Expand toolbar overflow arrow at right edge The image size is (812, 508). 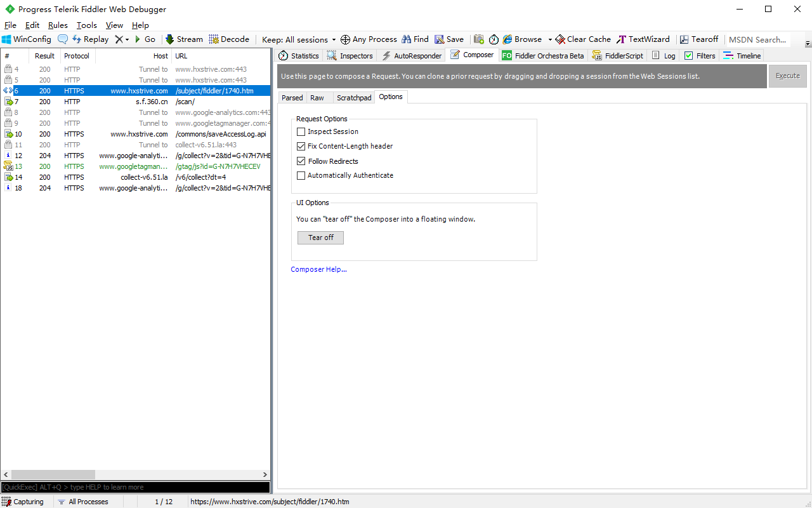point(808,43)
